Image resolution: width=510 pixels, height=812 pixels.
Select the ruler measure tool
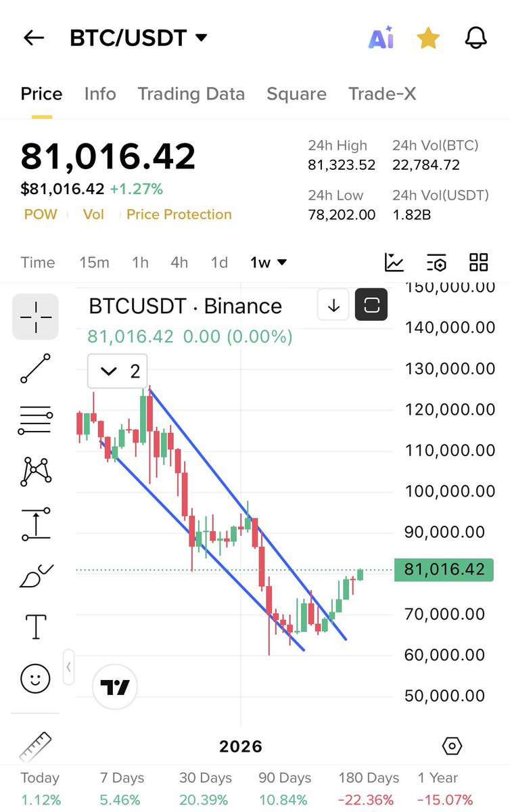pos(35,747)
